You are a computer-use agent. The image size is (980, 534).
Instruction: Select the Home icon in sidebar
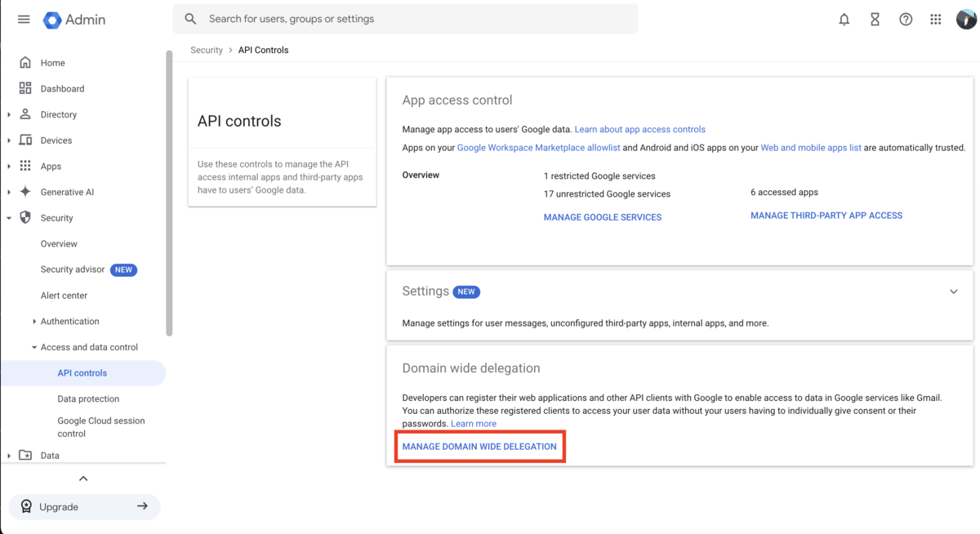tap(28, 62)
